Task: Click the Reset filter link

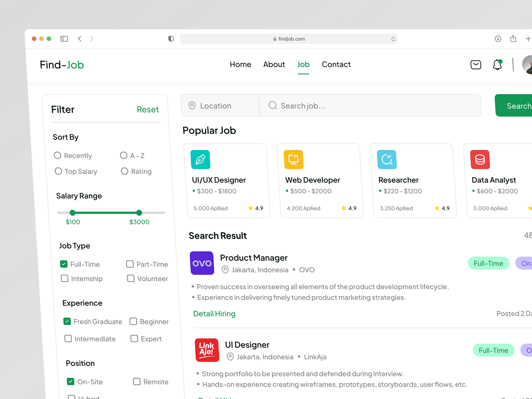Action: (x=148, y=109)
